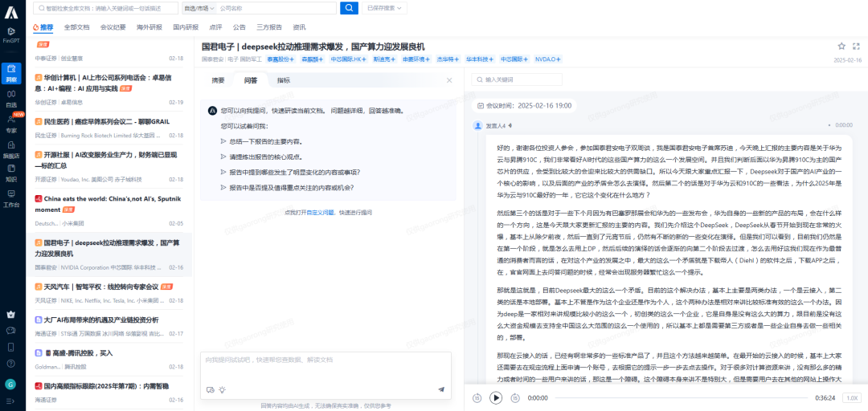Expand the sidebar with the bottom arrow icon
Screen dimensions: 868x411
coord(10,401)
